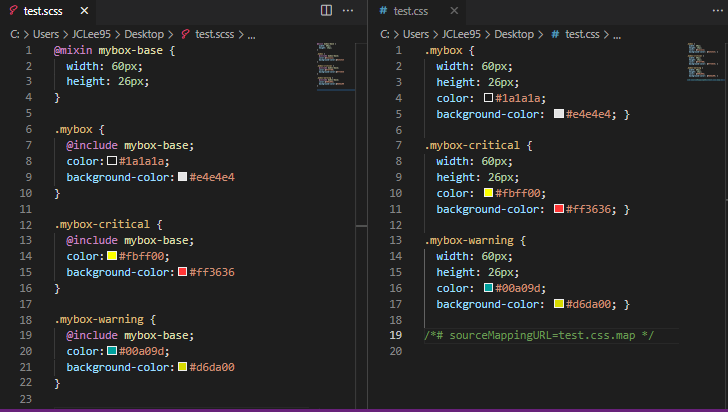Viewport: 728px width, 412px height.
Task: Open more actions menu in right editor
Action: 711,10
